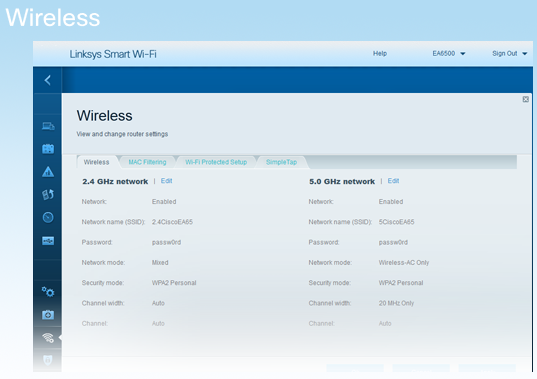Open the Device List icon in sidebar
The width and height of the screenshot is (537, 379).
(48, 126)
